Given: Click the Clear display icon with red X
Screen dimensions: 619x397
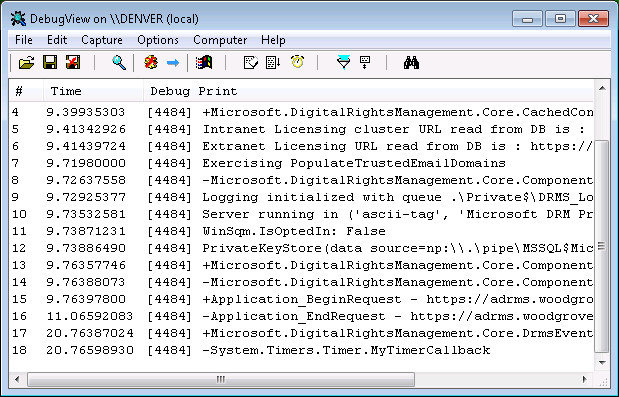Looking at the screenshot, I should pyautogui.click(x=73, y=62).
